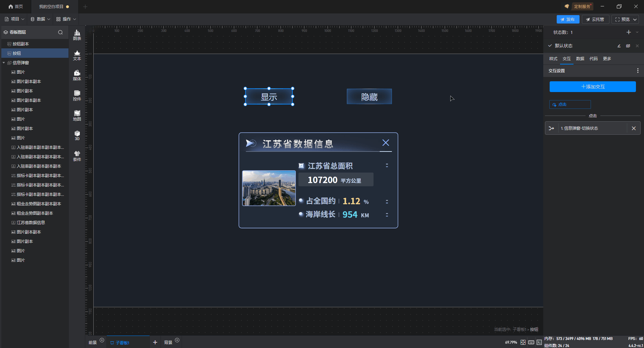This screenshot has width=644, height=348.
Task: Select the 按钮副本 layer
Action: point(20,44)
